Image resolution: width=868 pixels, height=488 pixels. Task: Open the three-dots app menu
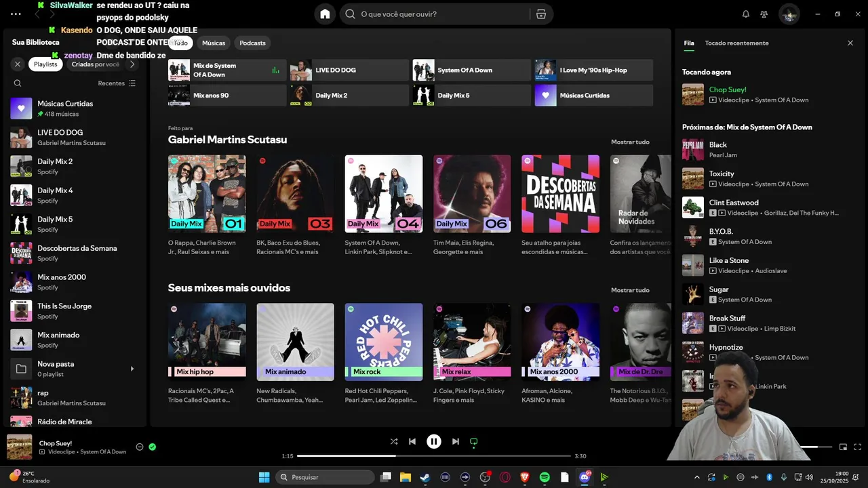pos(16,14)
